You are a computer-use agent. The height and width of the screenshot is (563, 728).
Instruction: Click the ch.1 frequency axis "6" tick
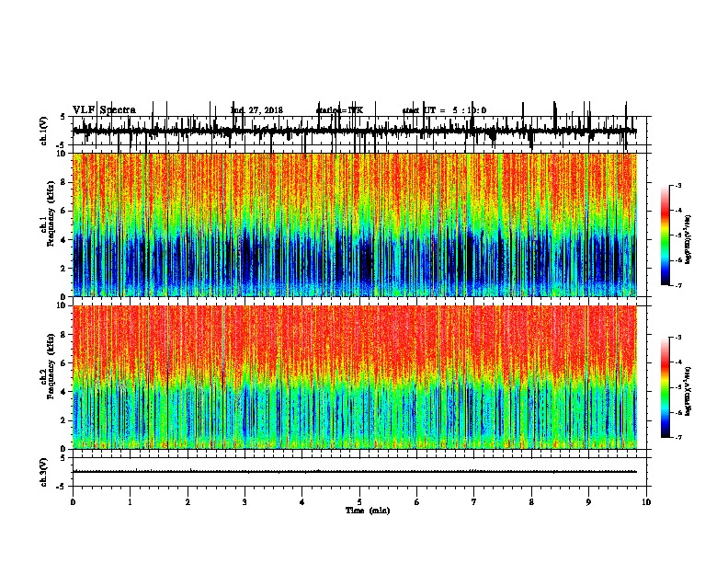tap(64, 212)
